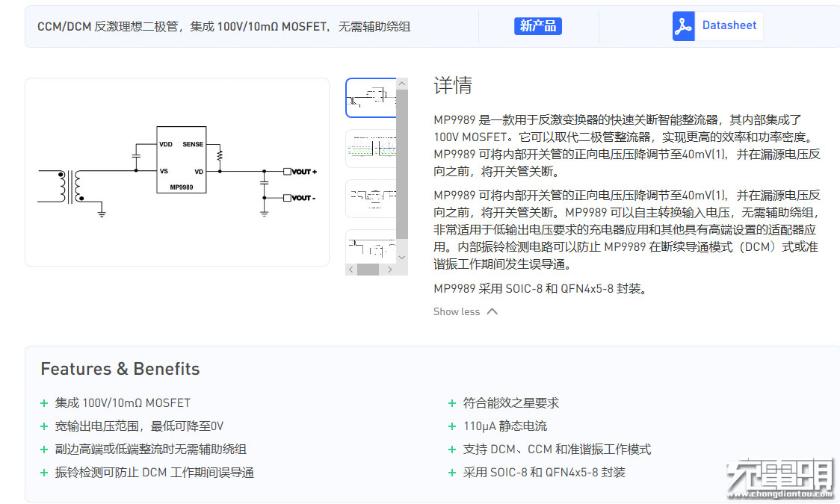840x504 pixels.
Task: Click the 新产品 badge
Action: [x=538, y=26]
